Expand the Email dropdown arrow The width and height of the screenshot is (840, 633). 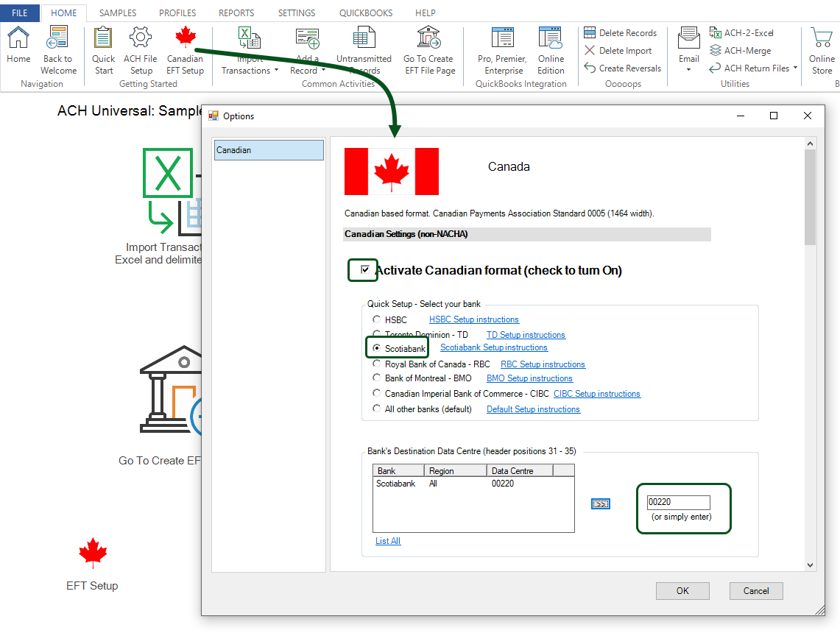pos(689,71)
